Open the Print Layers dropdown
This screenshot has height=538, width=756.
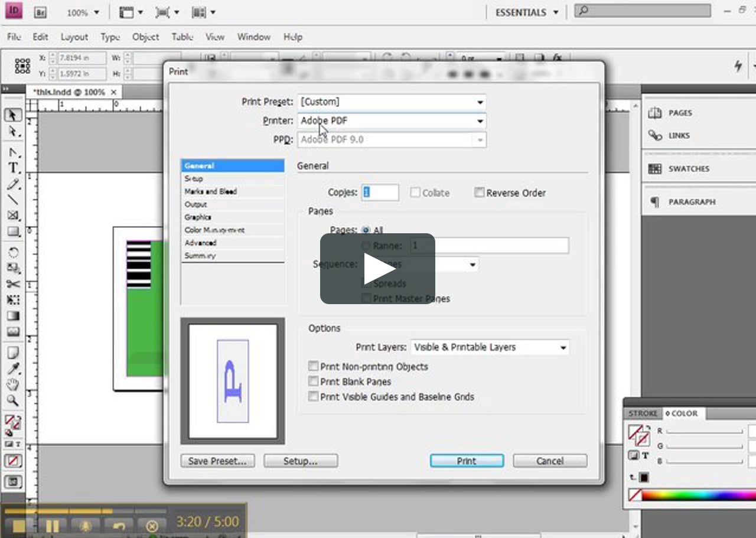490,347
